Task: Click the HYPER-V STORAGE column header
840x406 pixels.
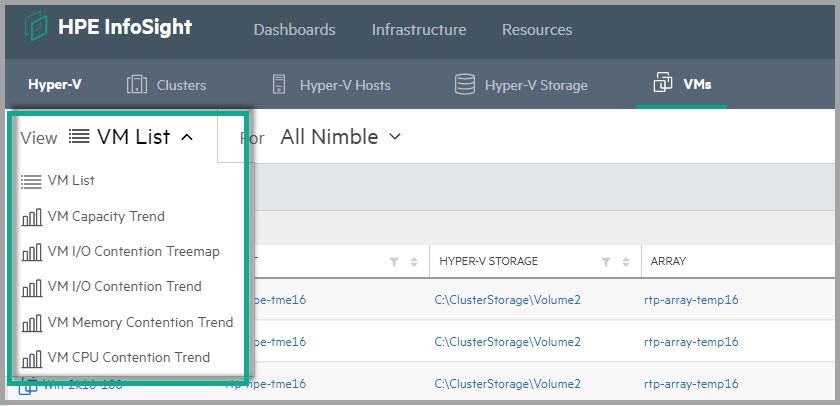Action: click(488, 261)
